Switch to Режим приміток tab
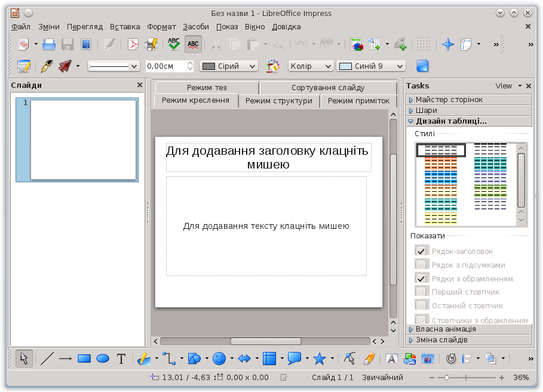Image resolution: width=543 pixels, height=392 pixels. click(358, 101)
